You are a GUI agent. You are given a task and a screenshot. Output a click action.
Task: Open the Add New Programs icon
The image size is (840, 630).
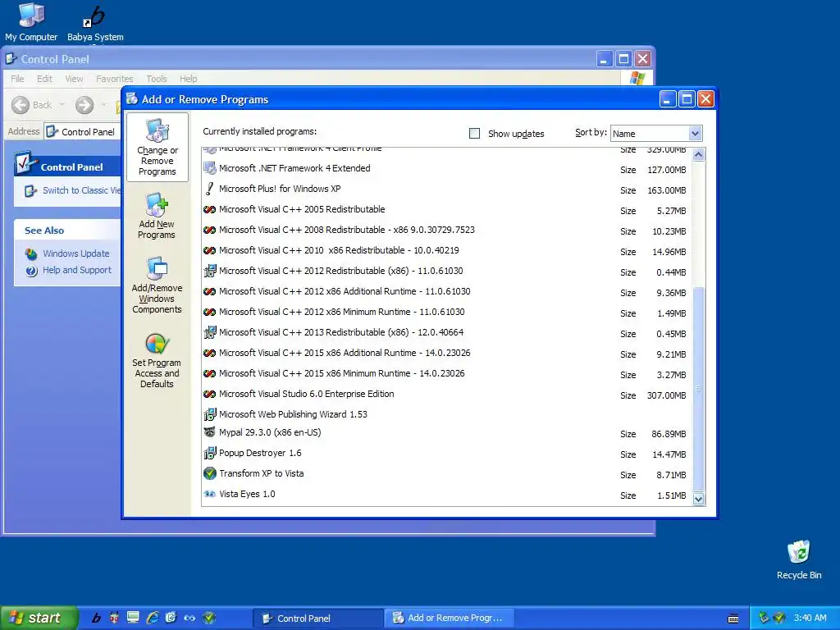coord(157,204)
